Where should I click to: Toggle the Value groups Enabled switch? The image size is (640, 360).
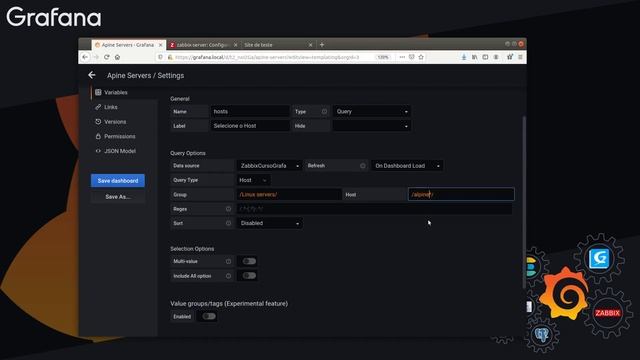[x=209, y=316]
